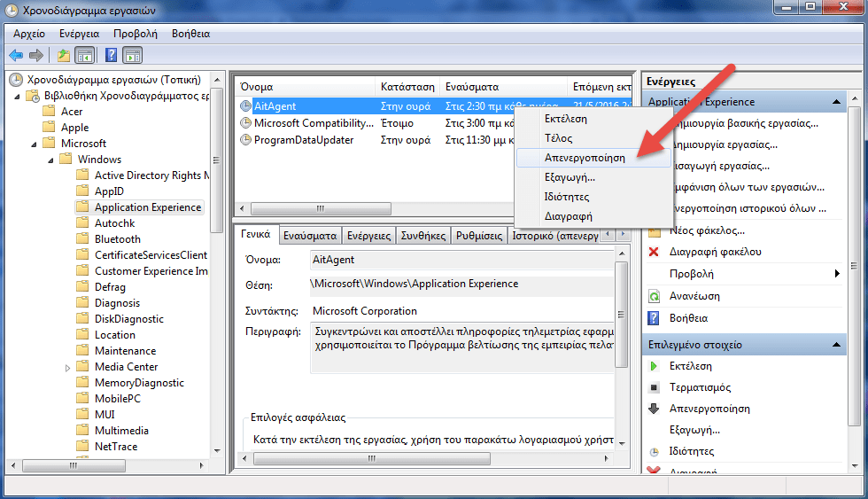Click the Ανανέωση refresh icon
This screenshot has height=499, width=868.
654,296
